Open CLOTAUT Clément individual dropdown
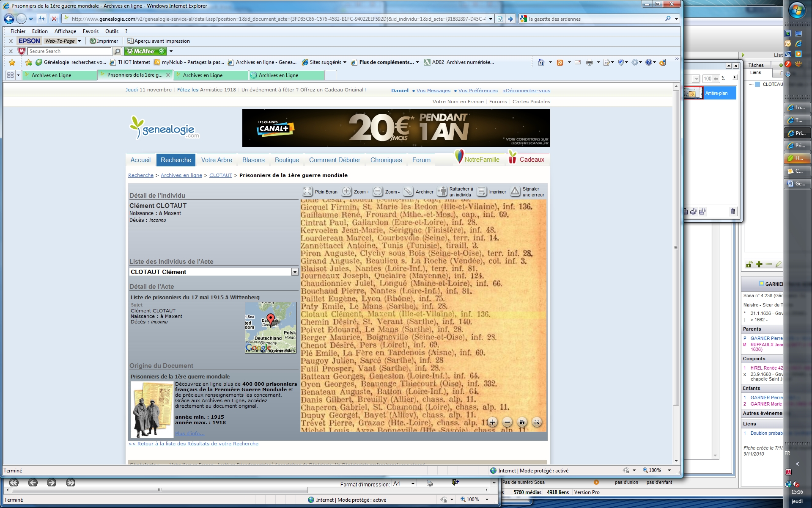This screenshot has width=812, height=508. [x=295, y=272]
